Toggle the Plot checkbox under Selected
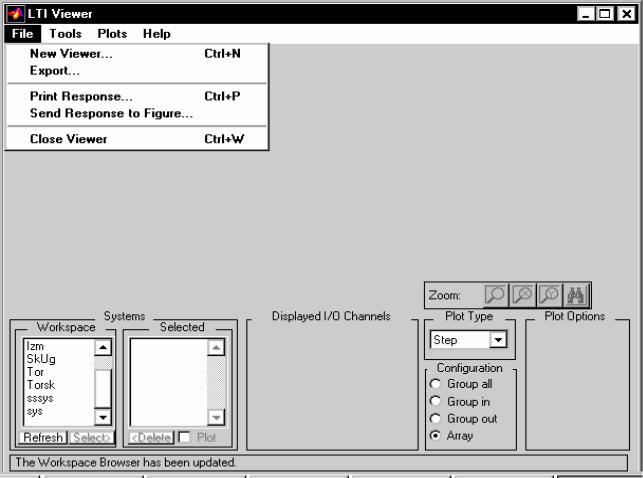The width and height of the screenshot is (643, 478). click(185, 437)
